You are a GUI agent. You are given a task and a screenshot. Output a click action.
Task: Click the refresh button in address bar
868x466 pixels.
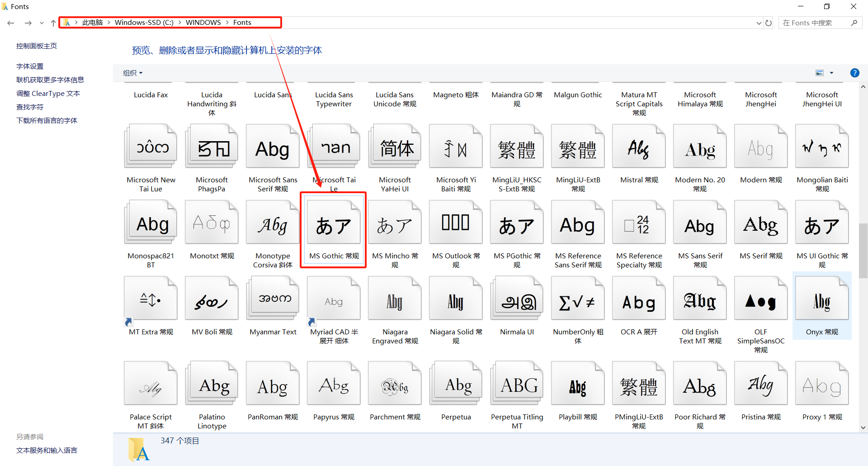(769, 23)
